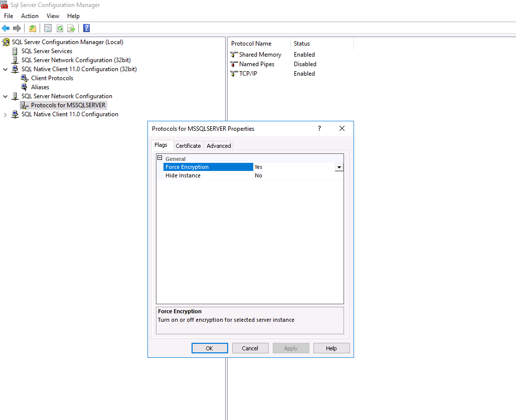
Task: Select SQL Server Services tree item
Action: (47, 51)
